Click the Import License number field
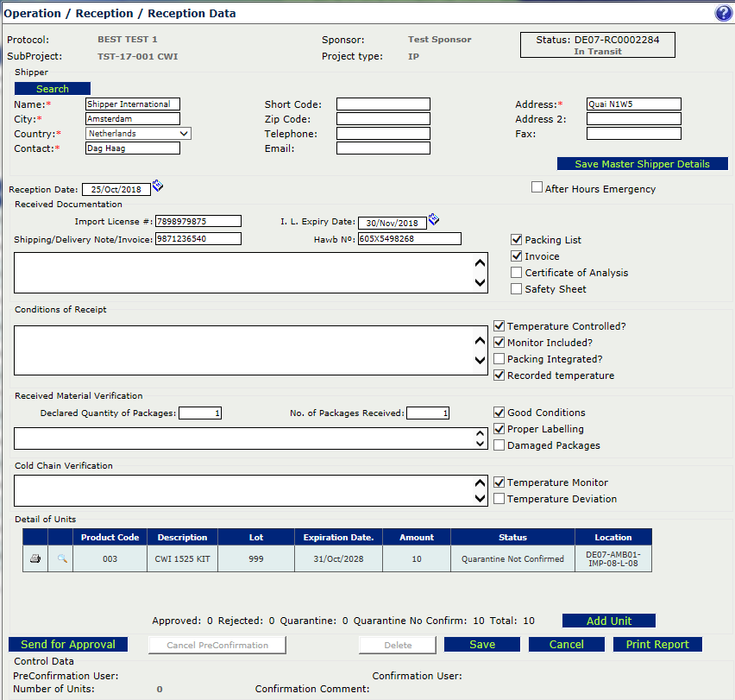This screenshot has height=700, width=735. coord(198,221)
